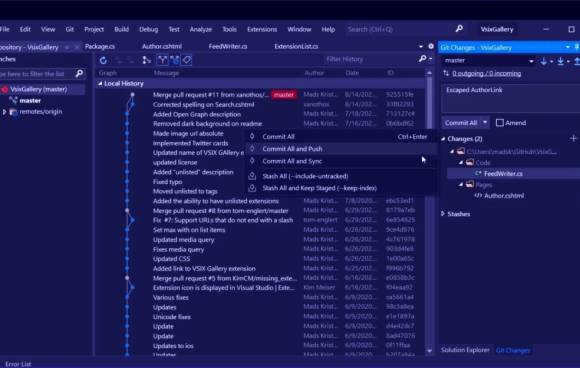The image size is (580, 368).
Task: Click the Pull icon beside Fetch
Action: (560, 61)
